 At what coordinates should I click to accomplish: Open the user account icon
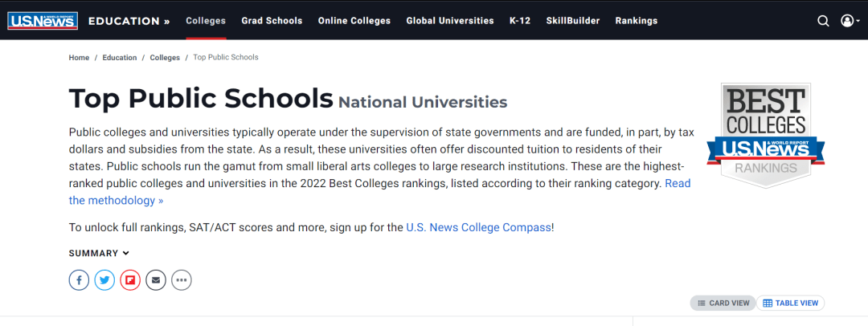[845, 21]
